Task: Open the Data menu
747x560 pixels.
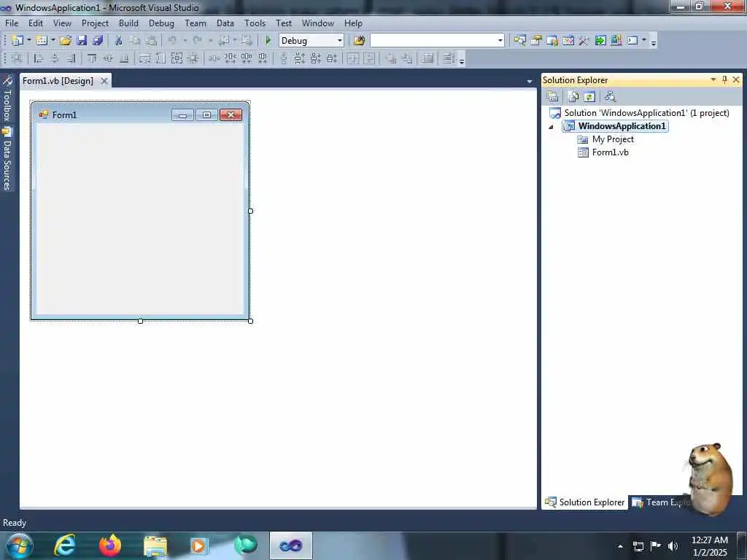Action: (225, 23)
